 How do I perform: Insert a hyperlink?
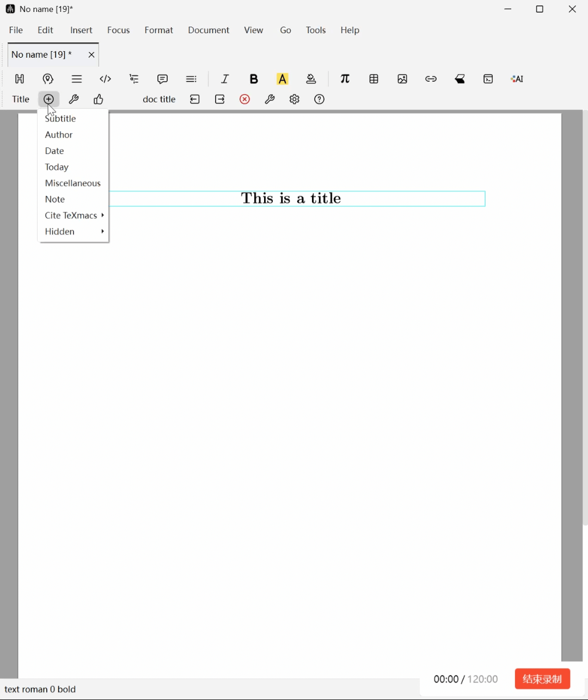point(431,79)
